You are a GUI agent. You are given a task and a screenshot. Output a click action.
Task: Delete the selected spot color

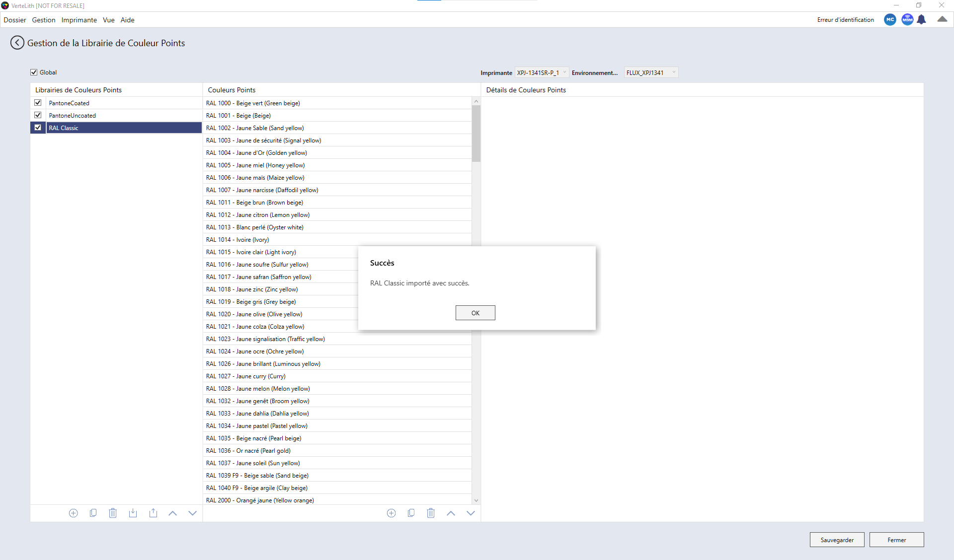(431, 513)
